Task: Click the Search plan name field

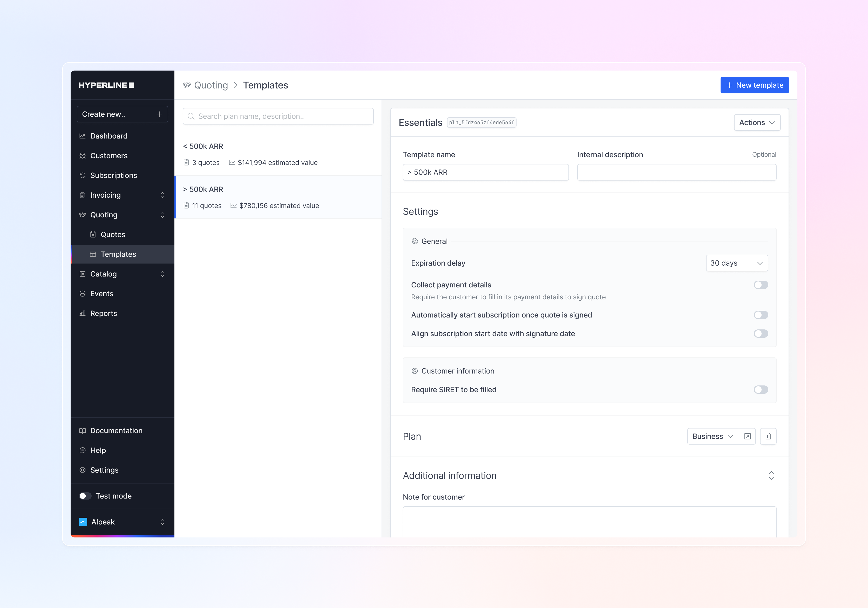Action: coord(278,116)
